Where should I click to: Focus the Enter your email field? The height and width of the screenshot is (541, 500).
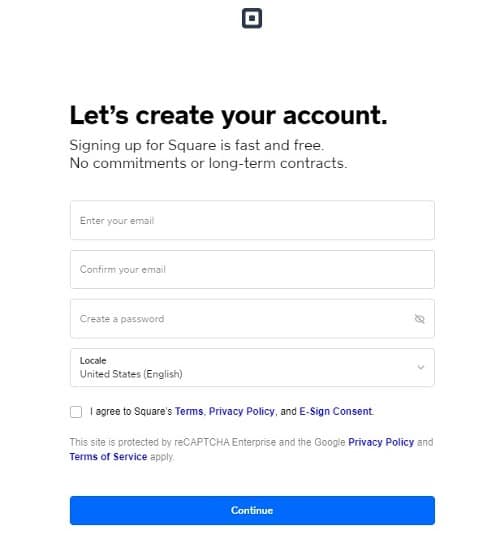click(252, 220)
